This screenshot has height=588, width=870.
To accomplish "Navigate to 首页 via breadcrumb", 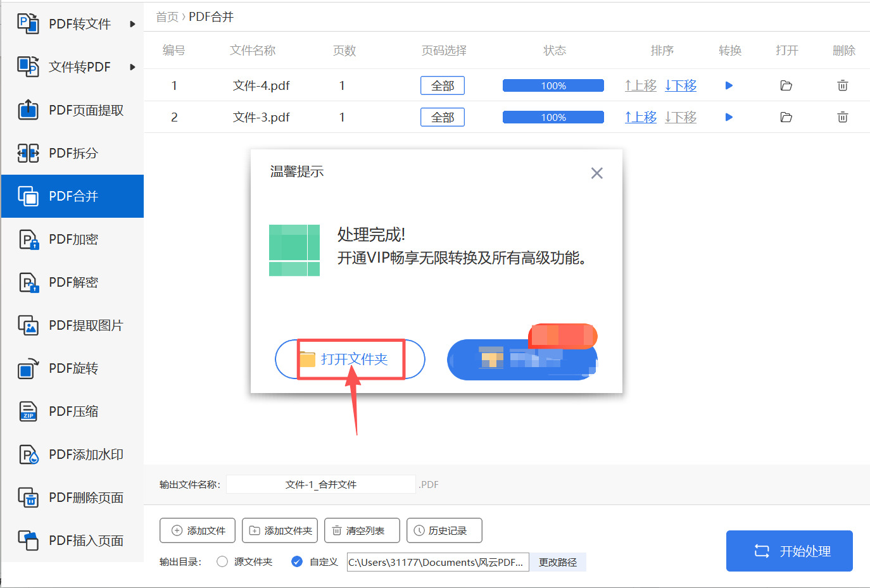I will (x=167, y=17).
